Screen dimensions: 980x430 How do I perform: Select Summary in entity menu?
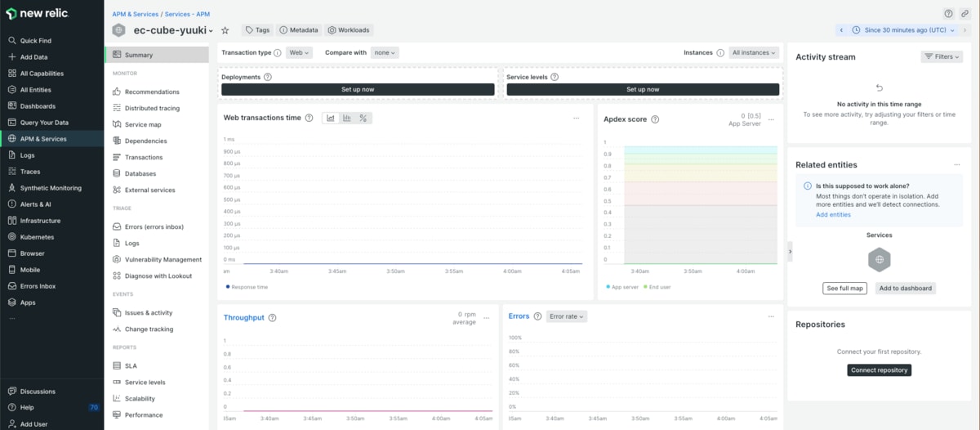pos(157,55)
